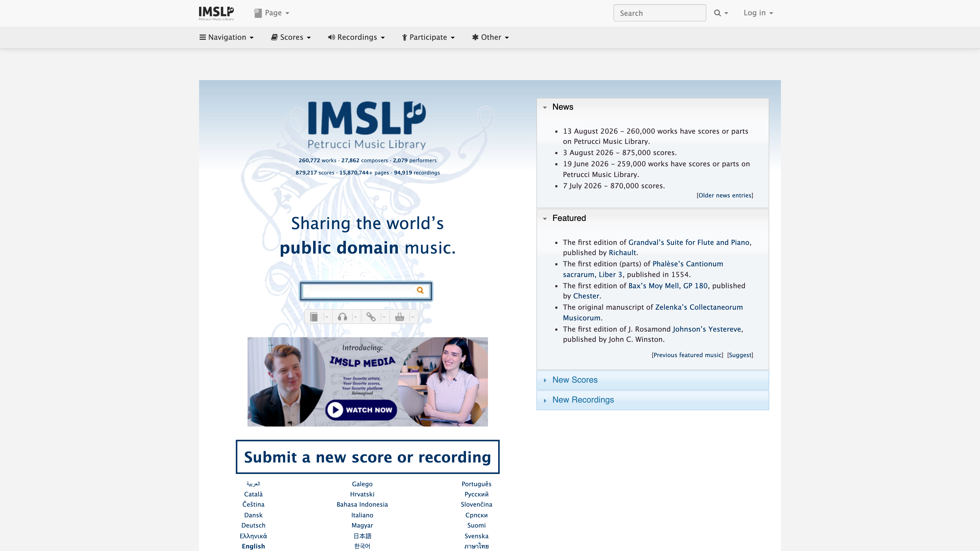
Task: Switch language to Svenska
Action: [476, 536]
